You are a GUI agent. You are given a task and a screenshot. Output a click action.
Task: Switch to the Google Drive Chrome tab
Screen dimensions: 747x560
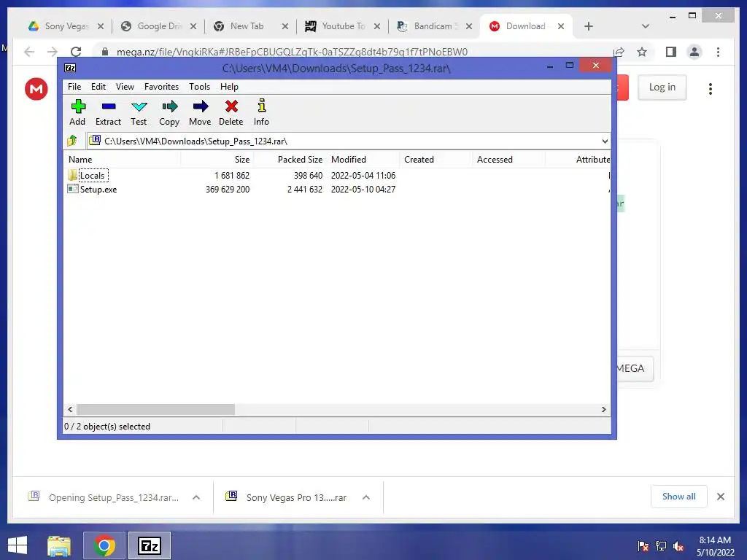[159, 26]
